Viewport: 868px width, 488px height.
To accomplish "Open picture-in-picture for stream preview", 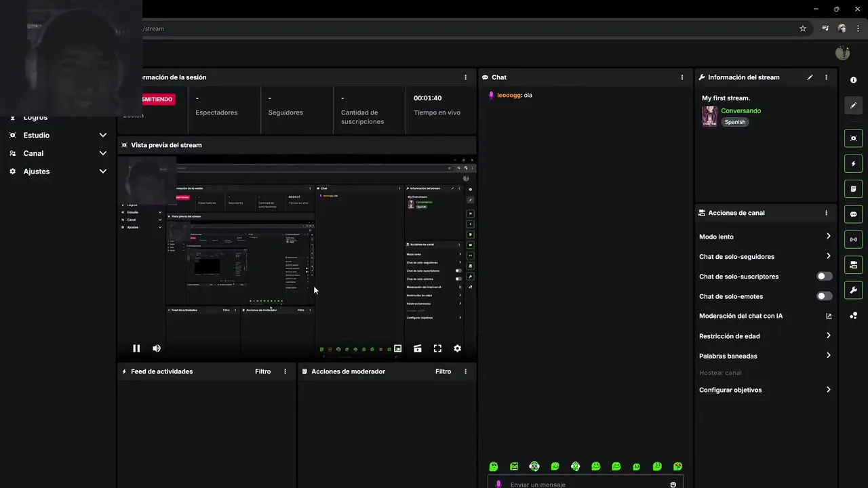I will coord(398,348).
